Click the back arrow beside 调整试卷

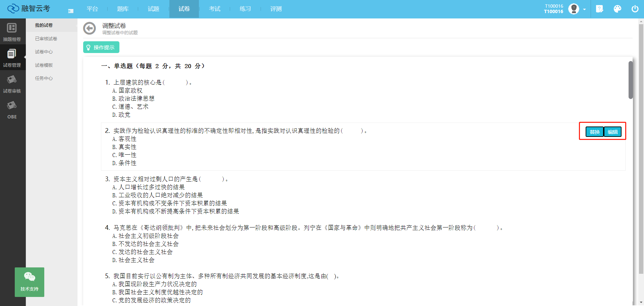[89, 29]
